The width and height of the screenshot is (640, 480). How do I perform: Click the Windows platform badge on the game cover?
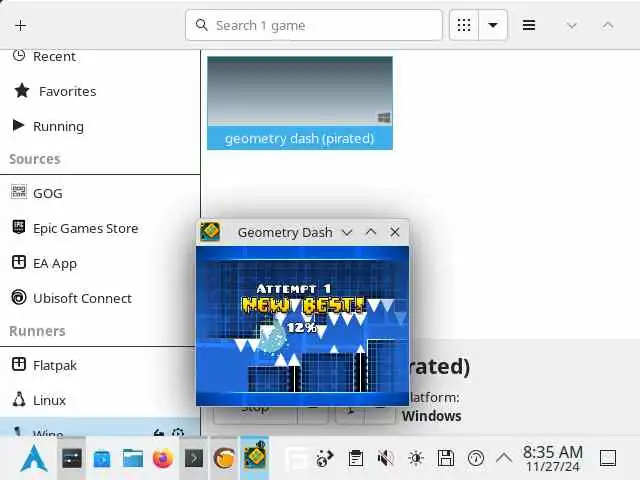pos(384,118)
